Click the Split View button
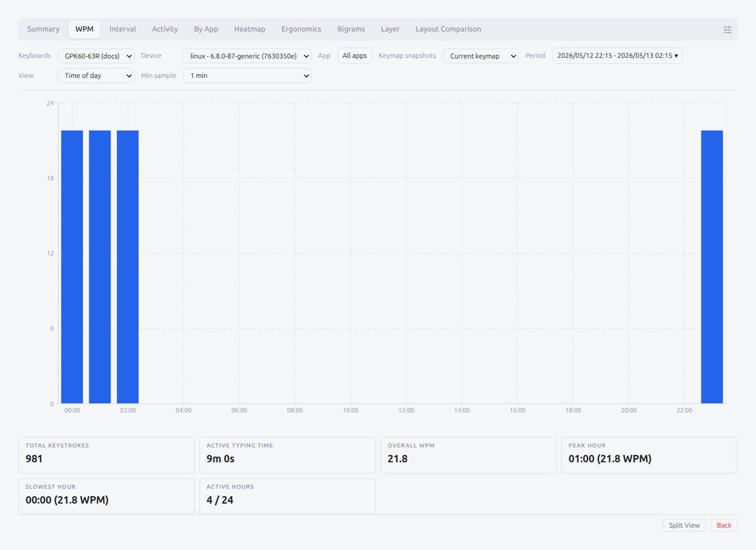Screen dimensions: 756x550 click(x=684, y=525)
